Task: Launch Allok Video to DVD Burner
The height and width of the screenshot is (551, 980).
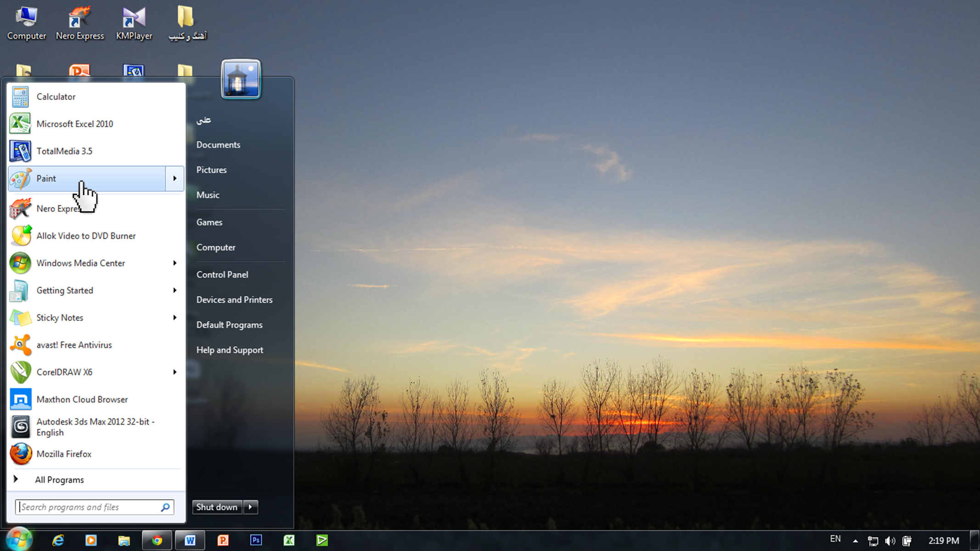Action: click(86, 236)
